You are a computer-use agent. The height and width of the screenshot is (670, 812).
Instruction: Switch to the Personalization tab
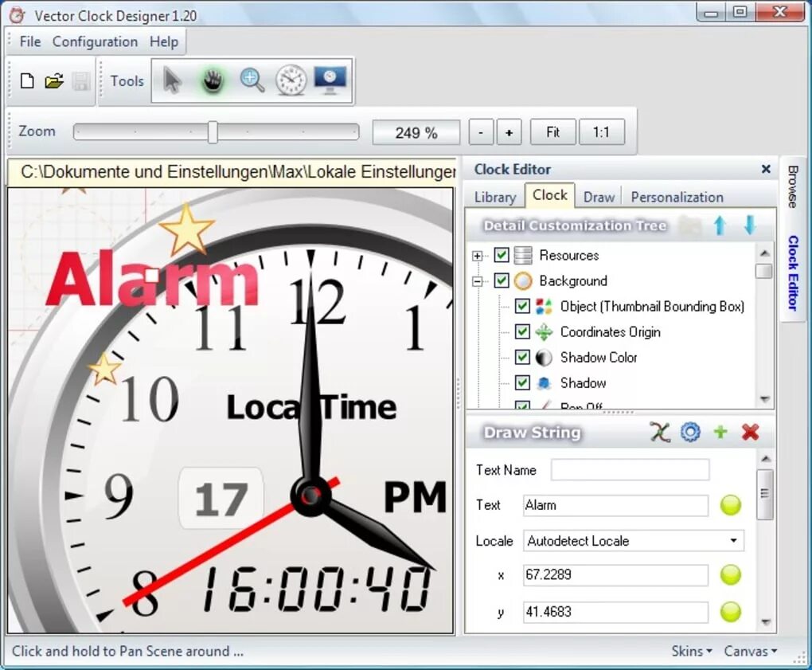[x=677, y=197]
